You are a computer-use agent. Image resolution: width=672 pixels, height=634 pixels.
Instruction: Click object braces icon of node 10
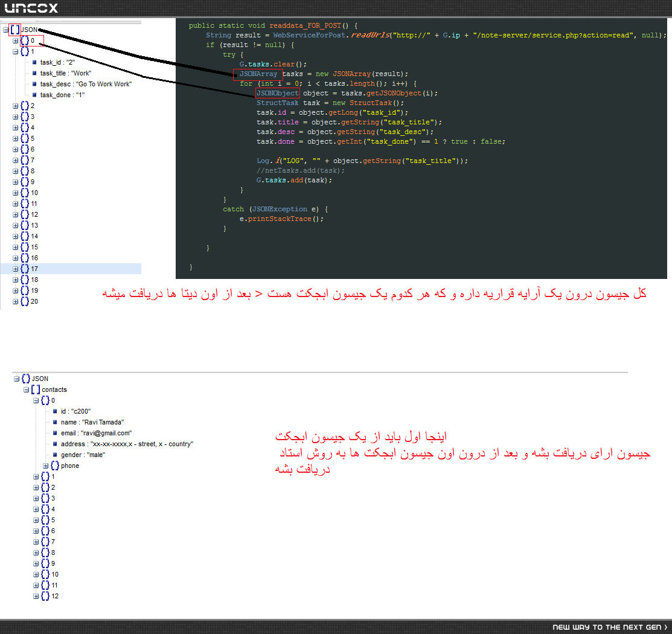(25, 193)
